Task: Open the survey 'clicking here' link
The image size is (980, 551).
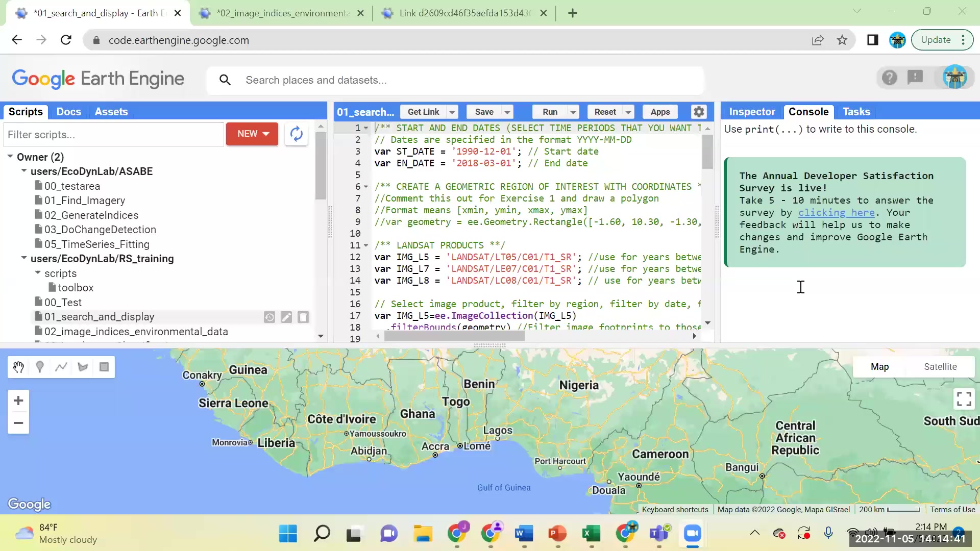Action: tap(836, 213)
